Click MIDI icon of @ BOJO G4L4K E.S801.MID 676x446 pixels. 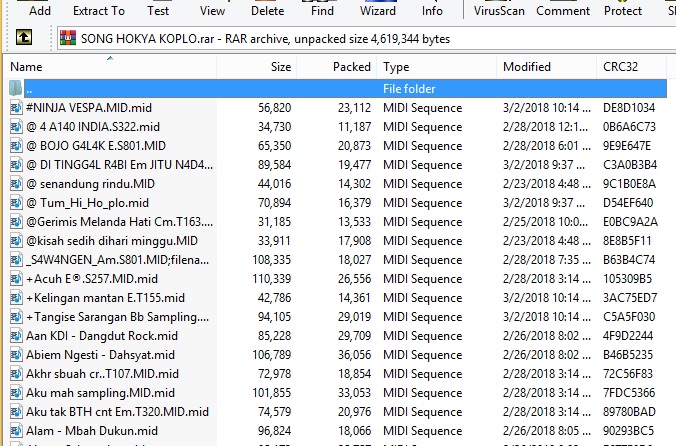tap(16, 145)
